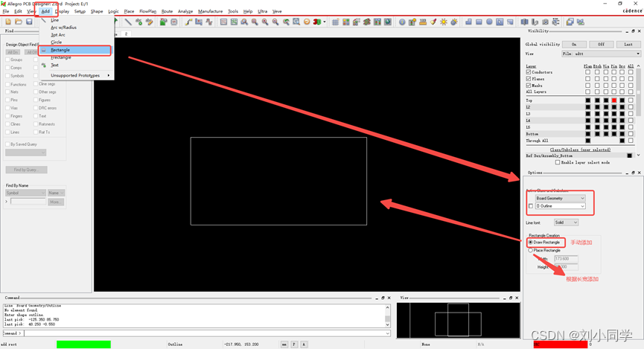Click the Add Connect route icon

[x=188, y=22]
